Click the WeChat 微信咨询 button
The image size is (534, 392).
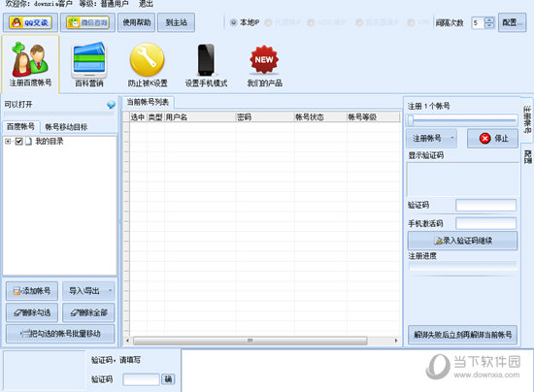(87, 22)
